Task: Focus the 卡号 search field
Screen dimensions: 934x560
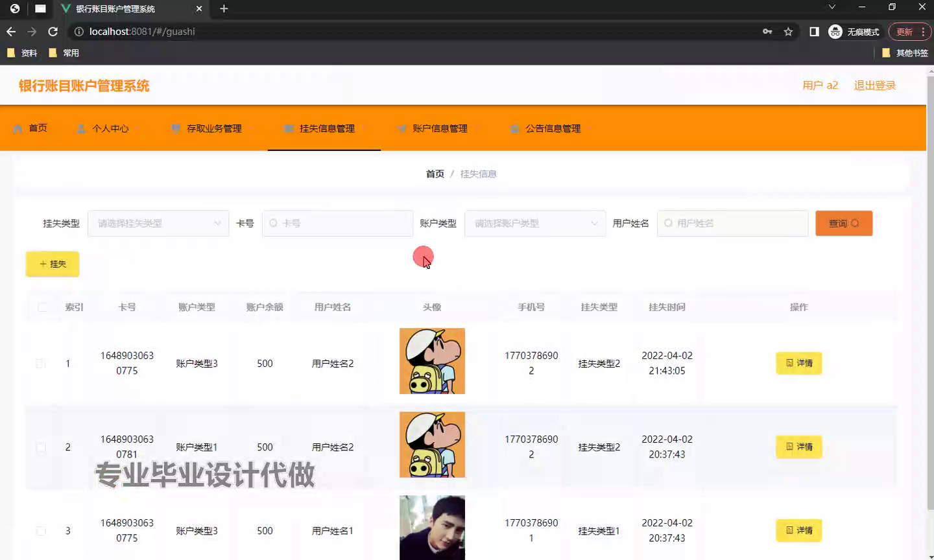Action: 337,223
